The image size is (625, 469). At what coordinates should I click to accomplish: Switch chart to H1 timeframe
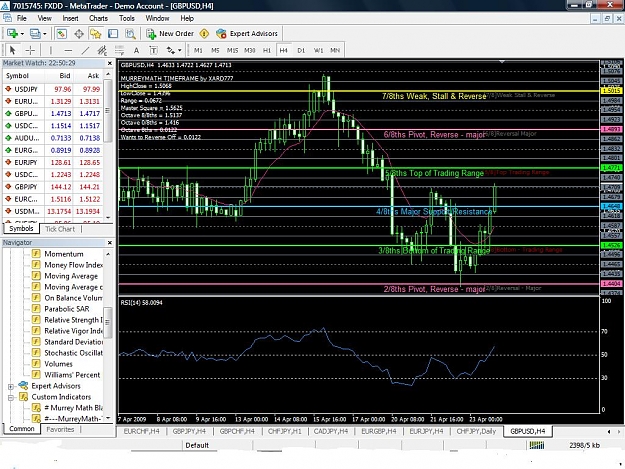click(x=267, y=50)
